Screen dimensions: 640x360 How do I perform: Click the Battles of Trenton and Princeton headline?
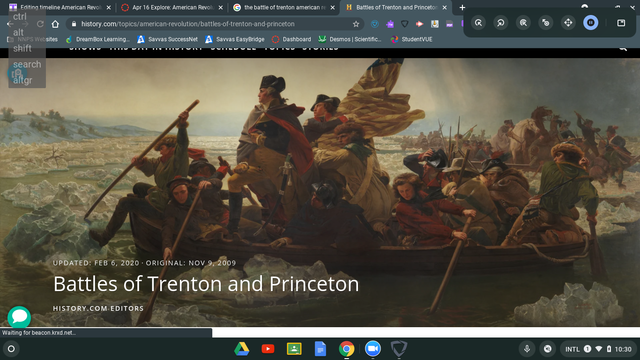click(206, 284)
